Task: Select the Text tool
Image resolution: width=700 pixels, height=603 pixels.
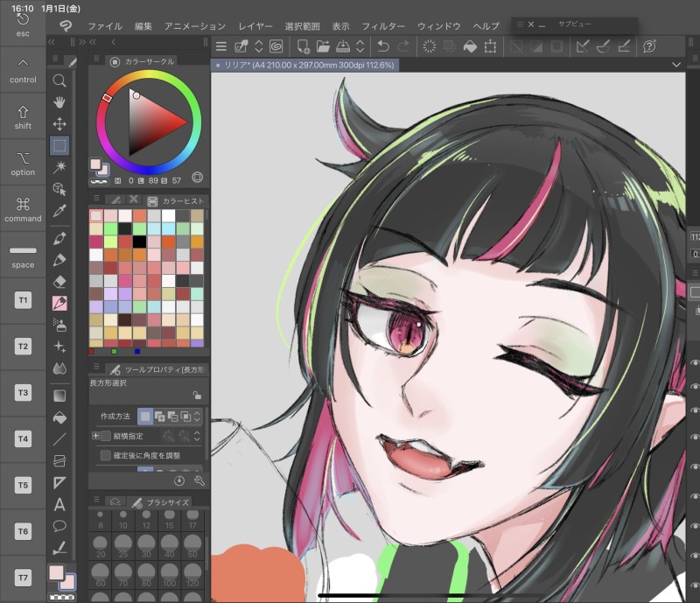Action: point(59,505)
